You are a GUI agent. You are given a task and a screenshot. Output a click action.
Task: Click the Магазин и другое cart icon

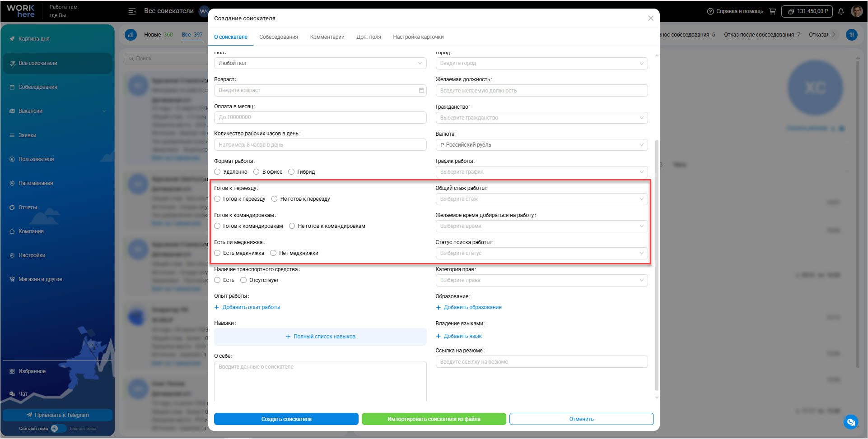[12, 279]
